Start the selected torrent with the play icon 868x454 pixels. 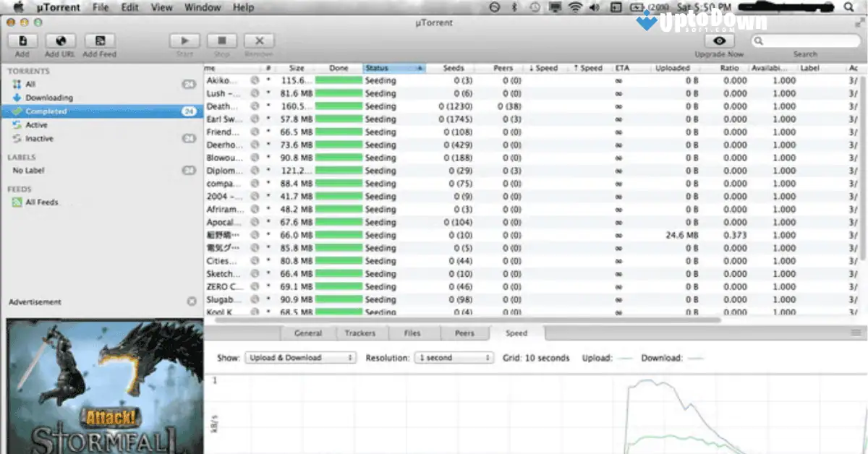point(184,40)
